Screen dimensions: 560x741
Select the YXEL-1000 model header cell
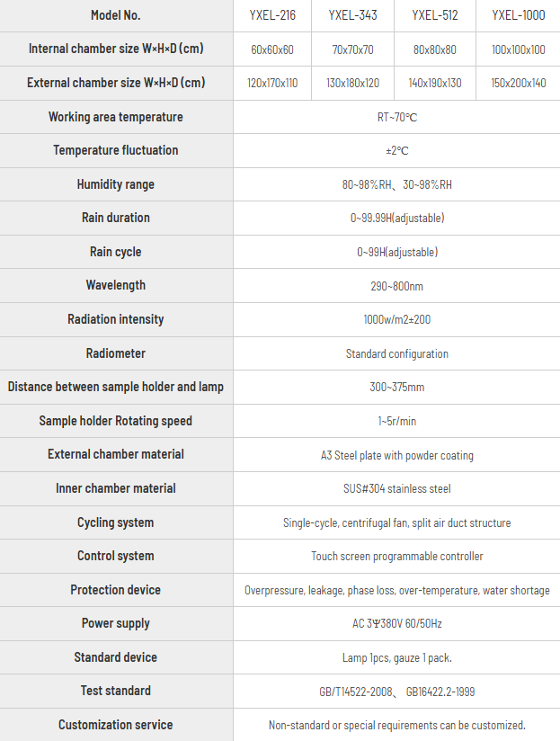coord(518,15)
